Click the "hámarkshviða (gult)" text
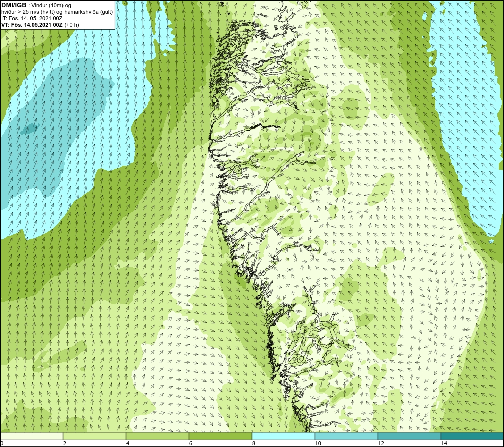This screenshot has width=504, height=447. [88, 12]
